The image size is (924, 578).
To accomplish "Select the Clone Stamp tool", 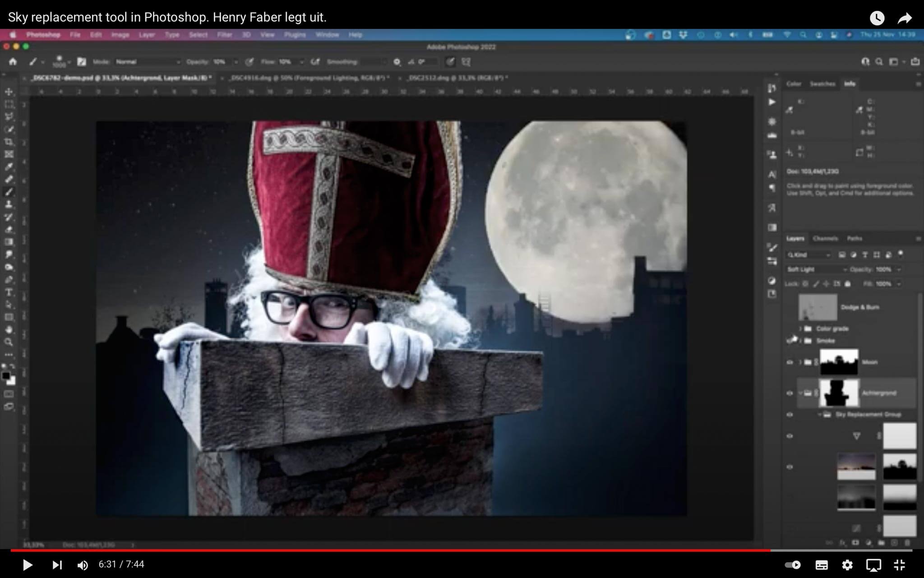I will (9, 204).
